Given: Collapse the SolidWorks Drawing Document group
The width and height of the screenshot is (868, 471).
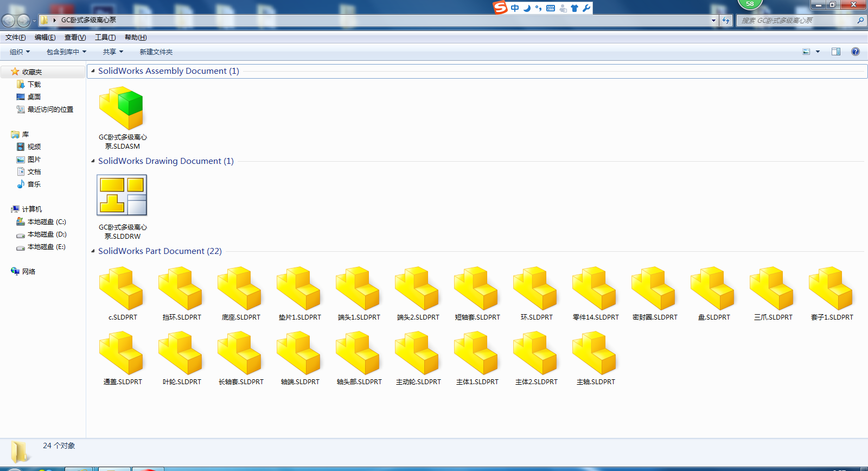Looking at the screenshot, I should 93,161.
